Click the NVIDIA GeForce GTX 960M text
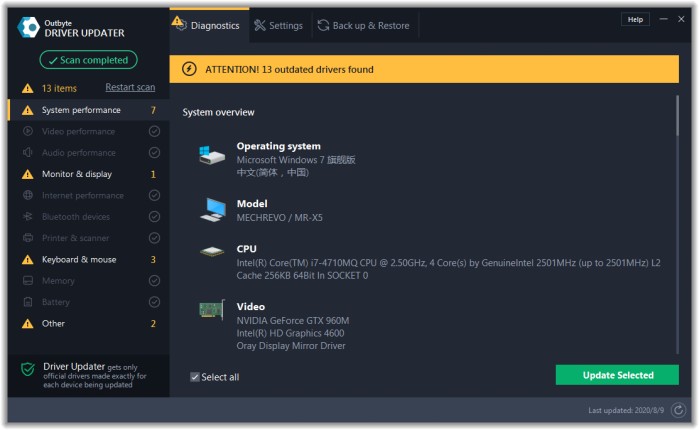The image size is (699, 430). click(293, 321)
